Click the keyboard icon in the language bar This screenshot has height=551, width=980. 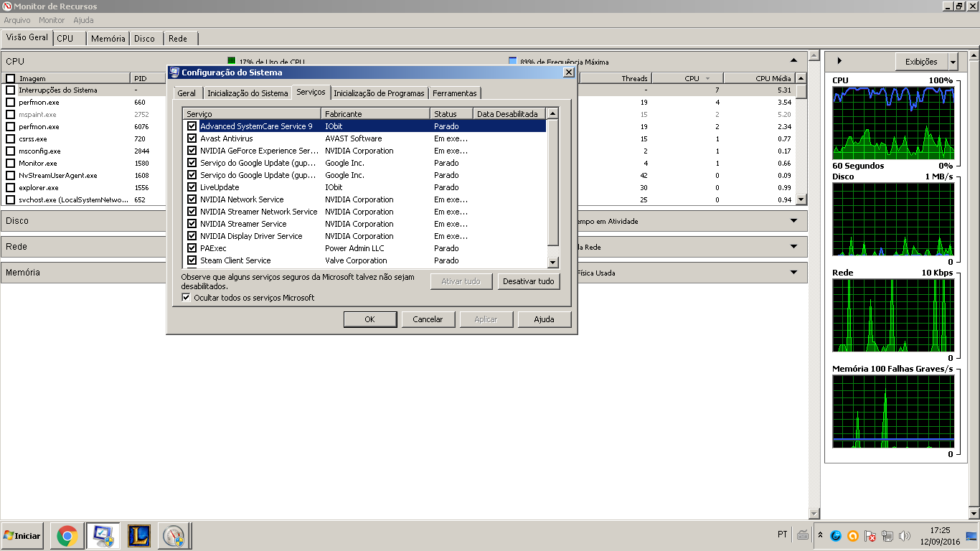(803, 534)
